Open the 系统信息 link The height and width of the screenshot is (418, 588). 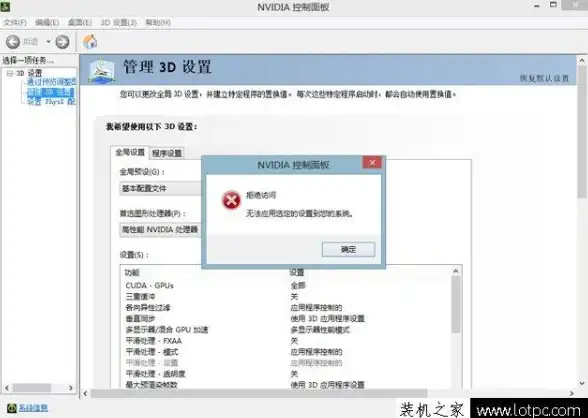(33, 408)
